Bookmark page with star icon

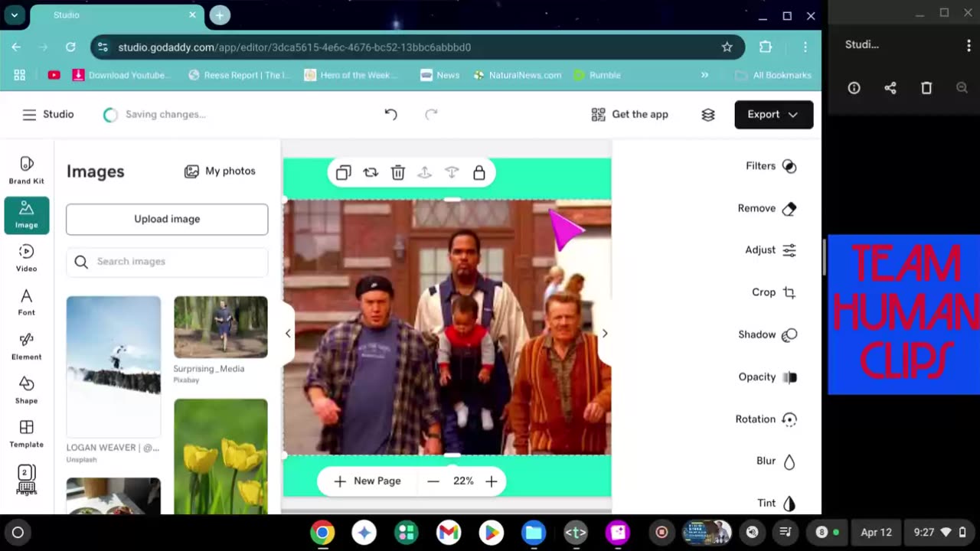(x=727, y=47)
